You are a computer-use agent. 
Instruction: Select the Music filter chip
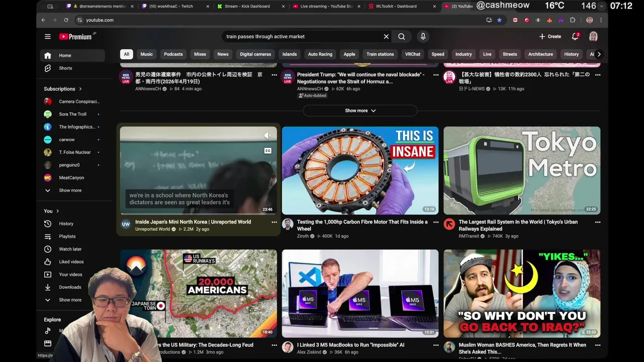click(x=146, y=54)
